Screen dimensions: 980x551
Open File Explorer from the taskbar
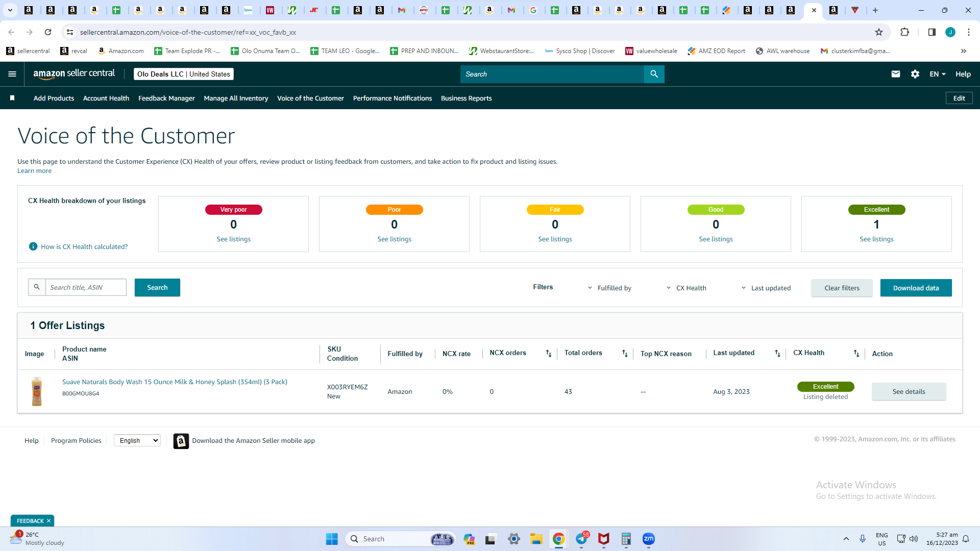pyautogui.click(x=536, y=539)
